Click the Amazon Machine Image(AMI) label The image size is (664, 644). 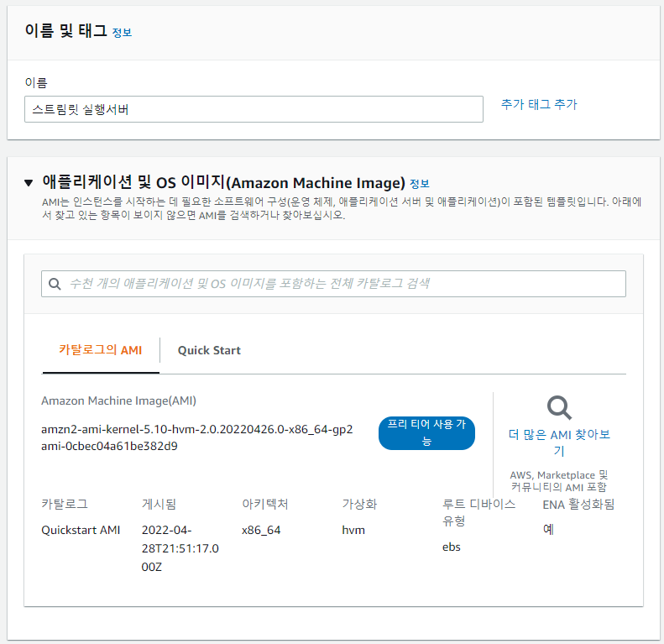coord(118,401)
